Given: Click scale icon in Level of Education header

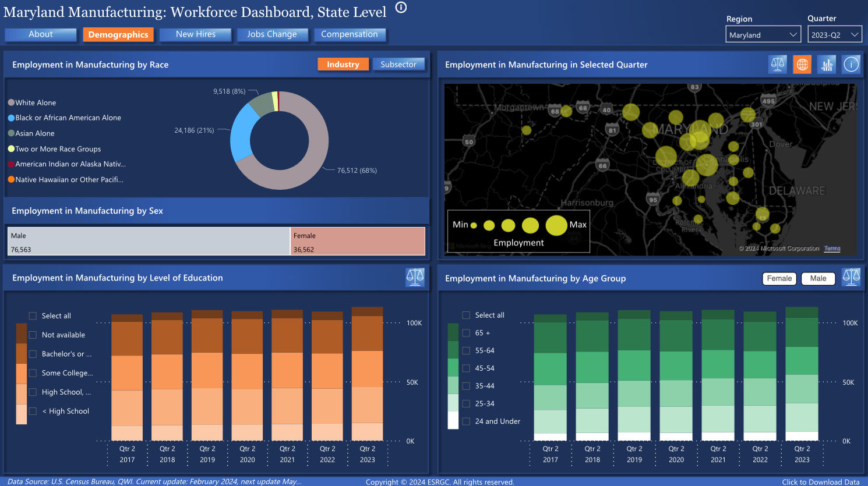Looking at the screenshot, I should coord(415,278).
